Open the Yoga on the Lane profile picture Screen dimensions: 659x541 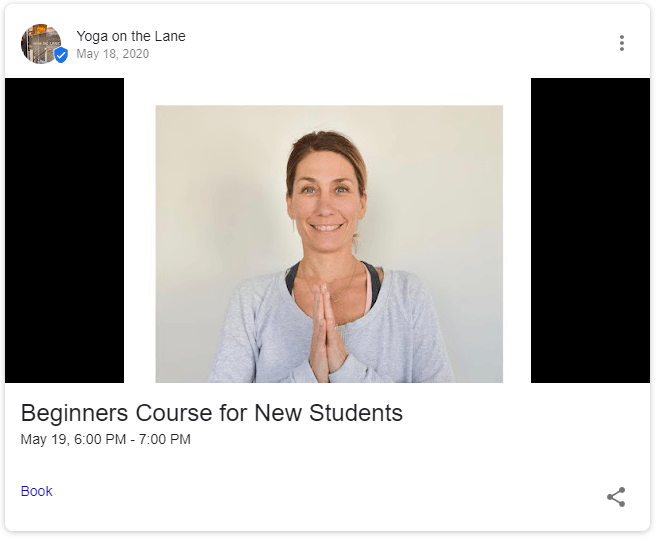[38, 43]
